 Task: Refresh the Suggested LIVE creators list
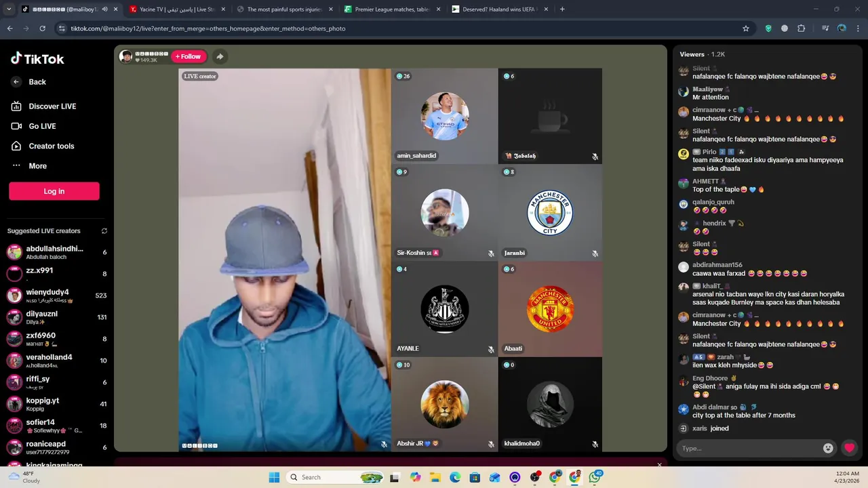pos(104,231)
